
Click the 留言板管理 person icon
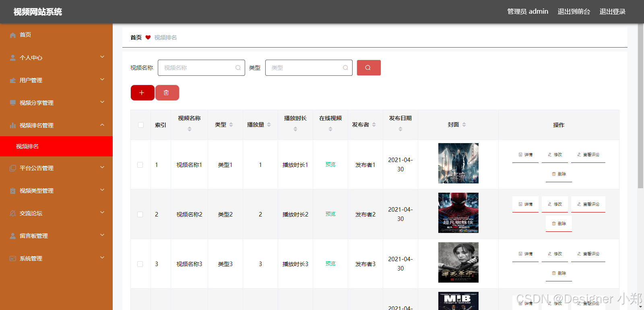13,236
